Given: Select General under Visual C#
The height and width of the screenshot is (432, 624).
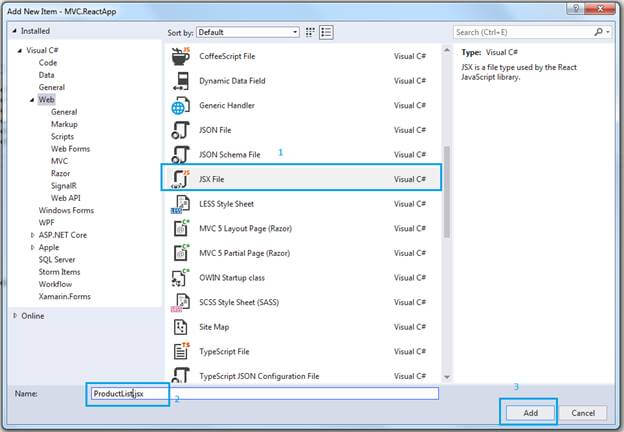Looking at the screenshot, I should [52, 88].
